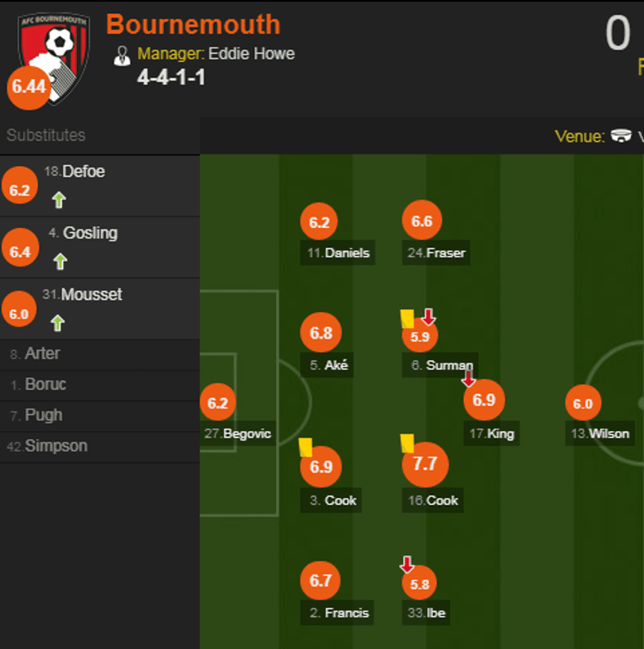This screenshot has height=649, width=644.
Task: Click Pugh in the substitutes list
Action: click(x=43, y=415)
